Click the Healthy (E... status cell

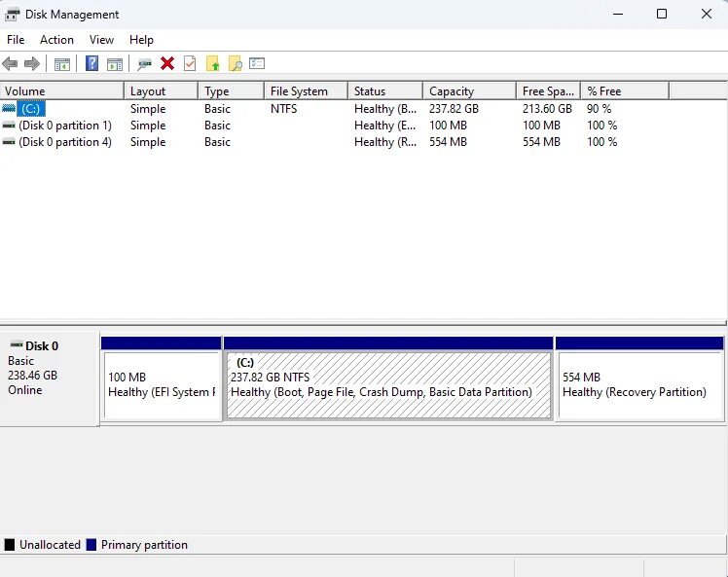click(x=384, y=126)
